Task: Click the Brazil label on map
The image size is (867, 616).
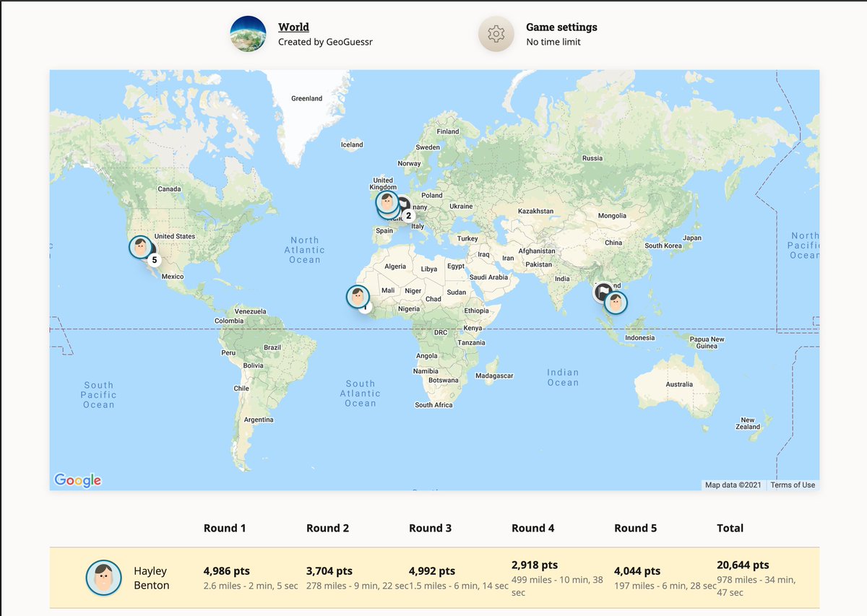Action: coord(272,347)
